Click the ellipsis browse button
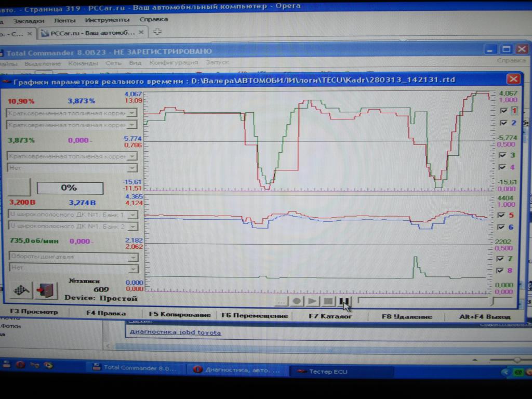 (281, 301)
